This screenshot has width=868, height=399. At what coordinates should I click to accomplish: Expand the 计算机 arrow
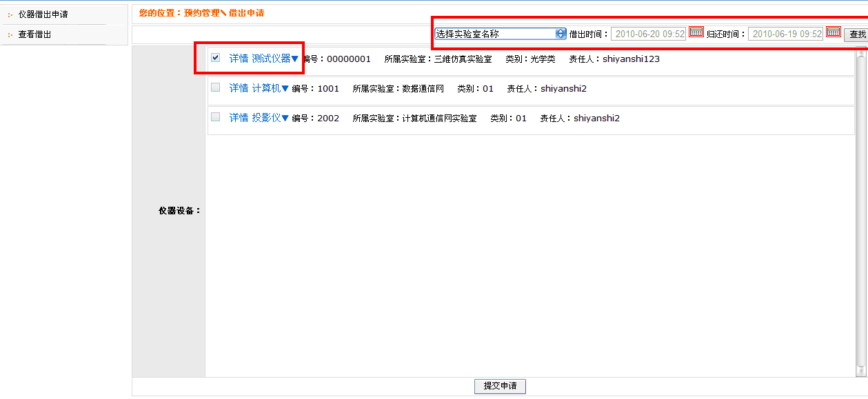(285, 89)
